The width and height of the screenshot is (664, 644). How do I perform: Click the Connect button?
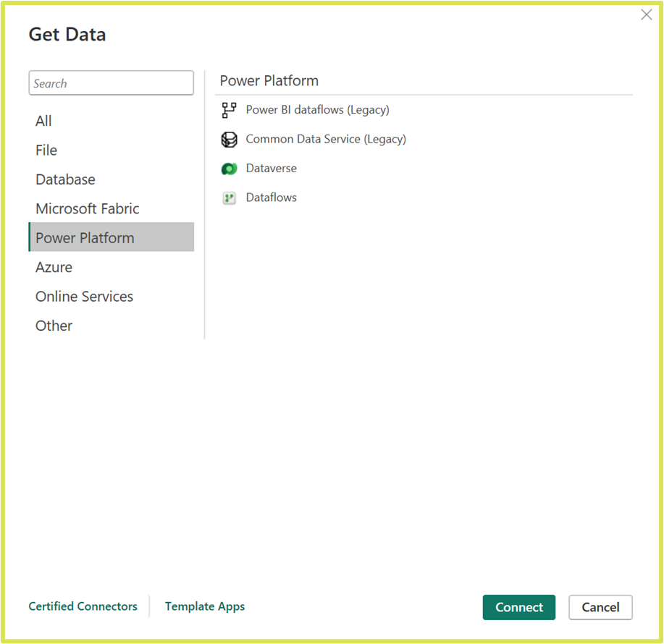pyautogui.click(x=518, y=607)
